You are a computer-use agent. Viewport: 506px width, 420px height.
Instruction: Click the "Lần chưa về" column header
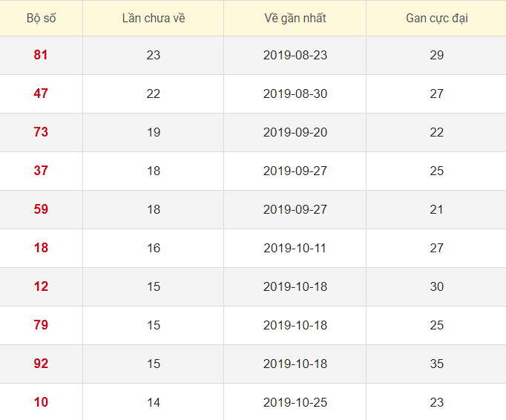154,19
